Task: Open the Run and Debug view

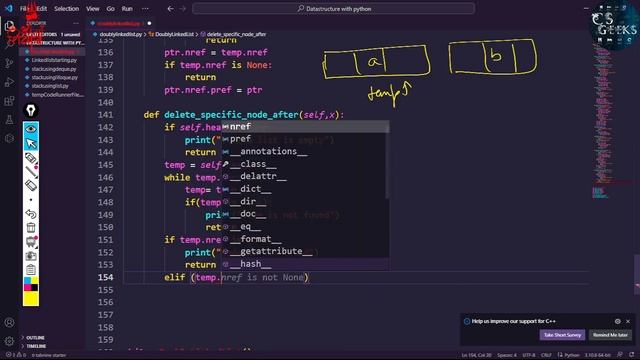Action: (x=9, y=82)
